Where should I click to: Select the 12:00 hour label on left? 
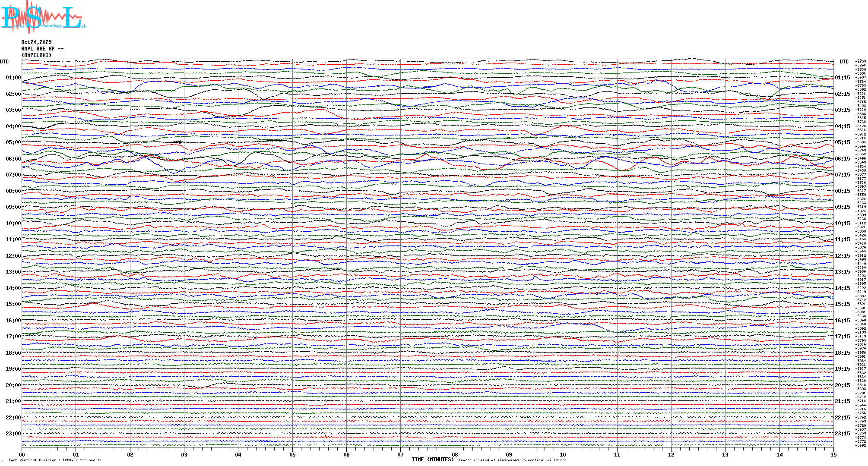click(x=13, y=256)
